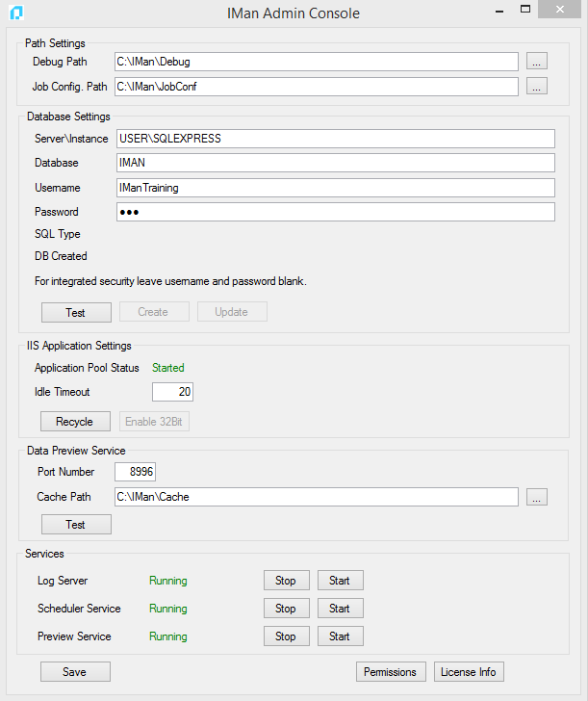Focus the Password field

(x=335, y=212)
